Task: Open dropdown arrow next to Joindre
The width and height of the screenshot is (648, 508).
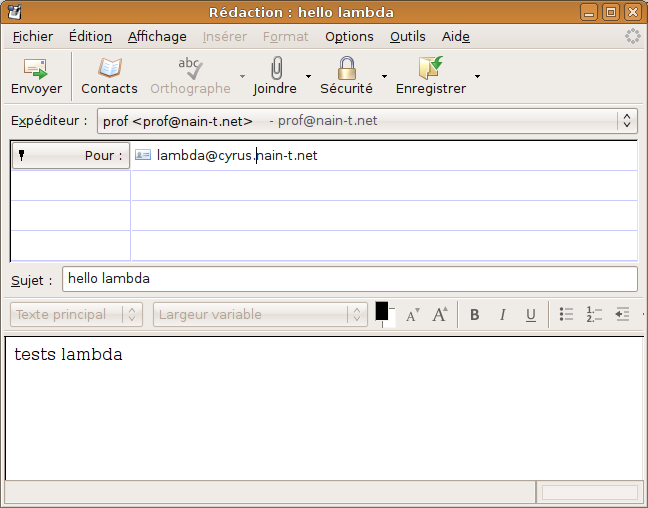Action: pos(308,76)
